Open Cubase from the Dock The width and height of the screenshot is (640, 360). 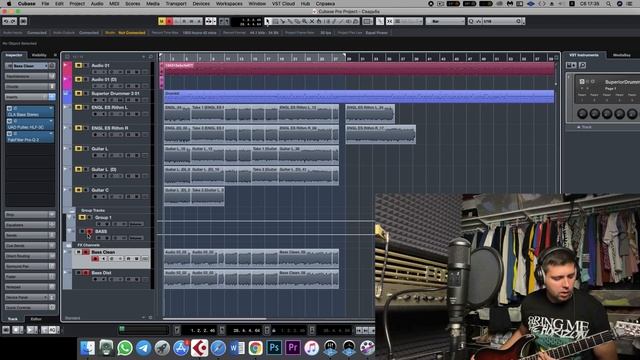[x=200, y=348]
